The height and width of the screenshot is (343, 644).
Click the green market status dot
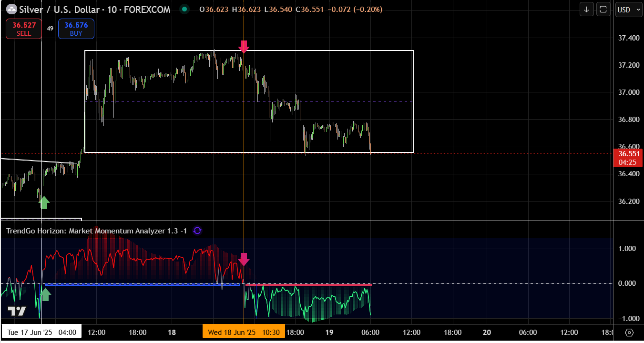click(184, 9)
